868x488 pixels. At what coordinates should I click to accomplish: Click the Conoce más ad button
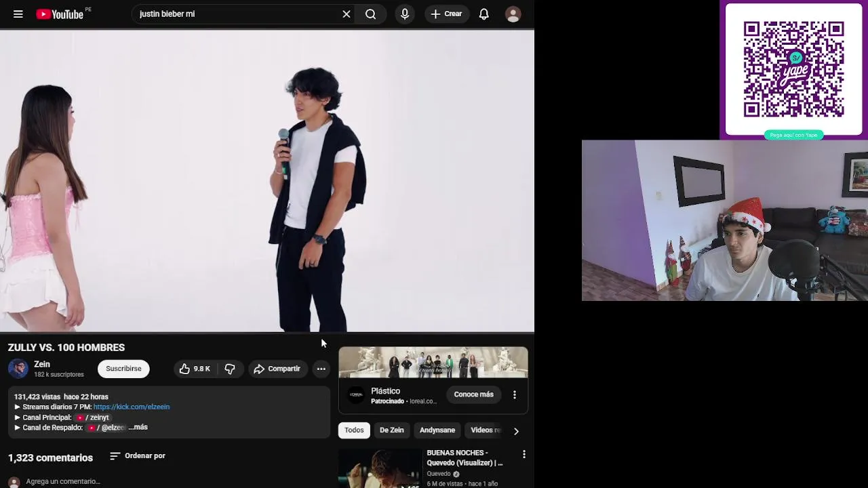pyautogui.click(x=473, y=394)
